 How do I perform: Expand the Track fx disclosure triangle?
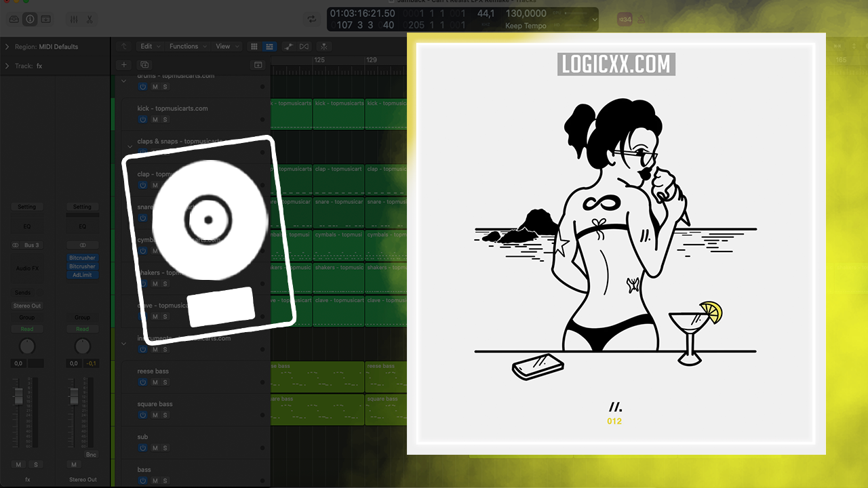7,66
